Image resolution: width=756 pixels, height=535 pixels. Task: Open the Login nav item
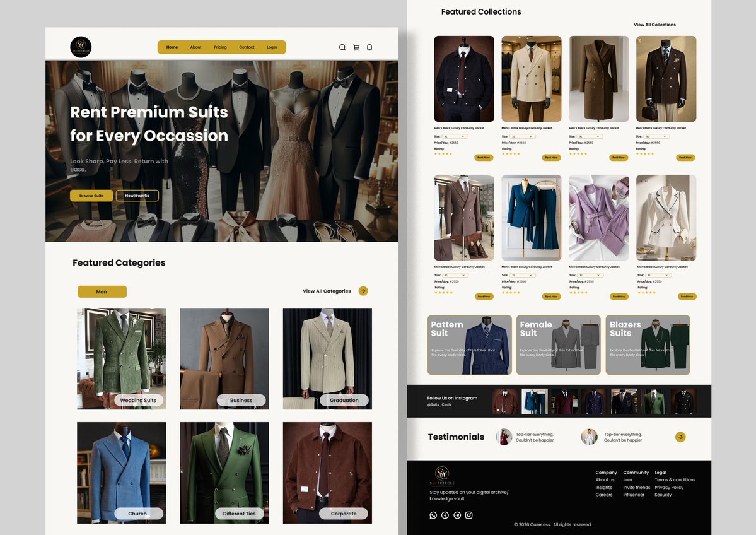click(272, 47)
